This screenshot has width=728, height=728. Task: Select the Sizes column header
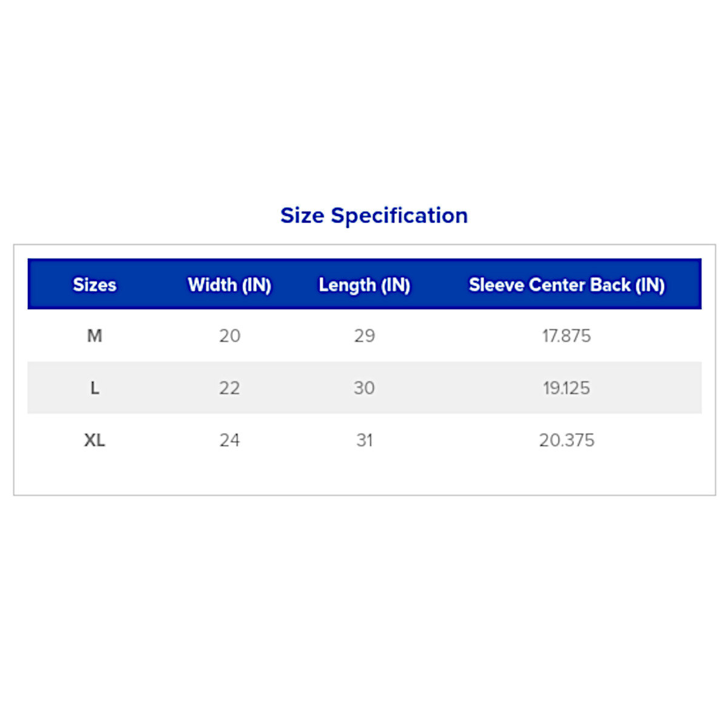pos(94,285)
